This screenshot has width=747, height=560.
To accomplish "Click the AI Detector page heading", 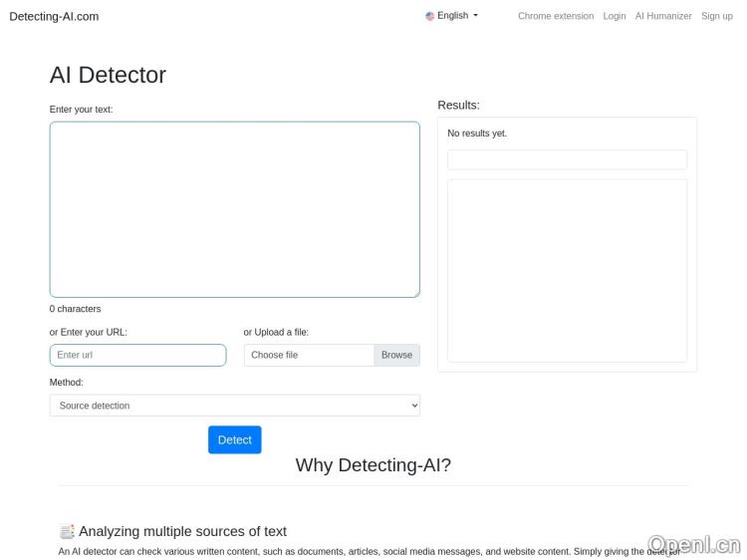I will pyautogui.click(x=108, y=75).
